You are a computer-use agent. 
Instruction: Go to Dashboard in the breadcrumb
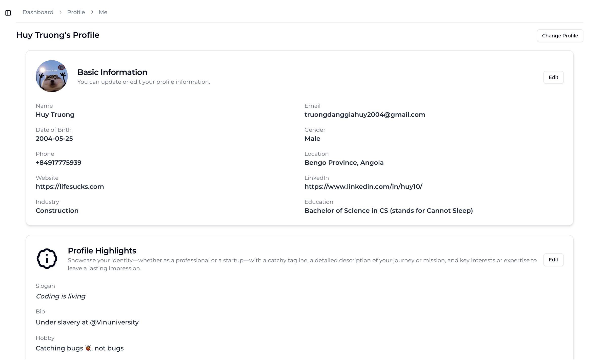point(38,12)
